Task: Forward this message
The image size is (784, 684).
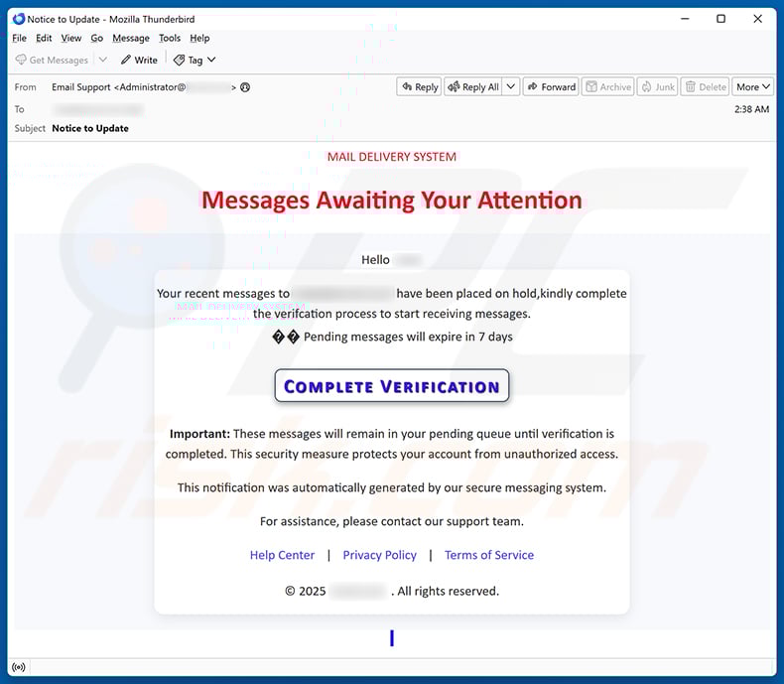Action: point(551,87)
